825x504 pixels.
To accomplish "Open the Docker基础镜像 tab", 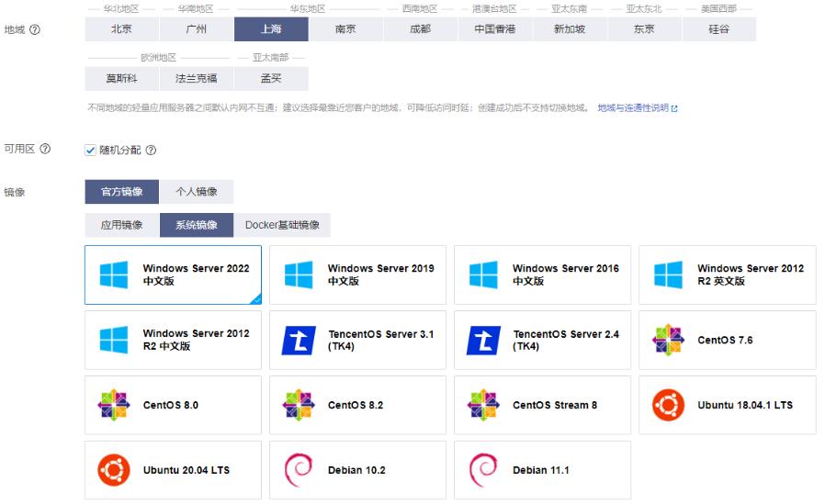I will pyautogui.click(x=282, y=225).
